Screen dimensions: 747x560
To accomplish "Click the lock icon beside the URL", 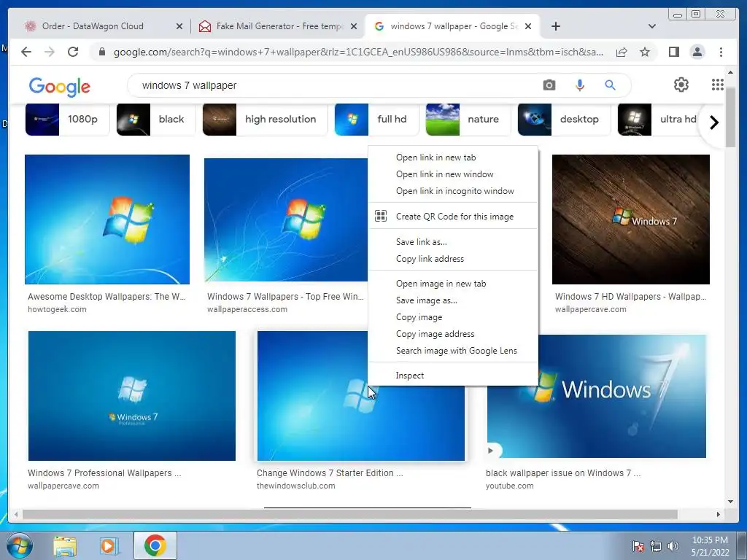I will (x=101, y=52).
